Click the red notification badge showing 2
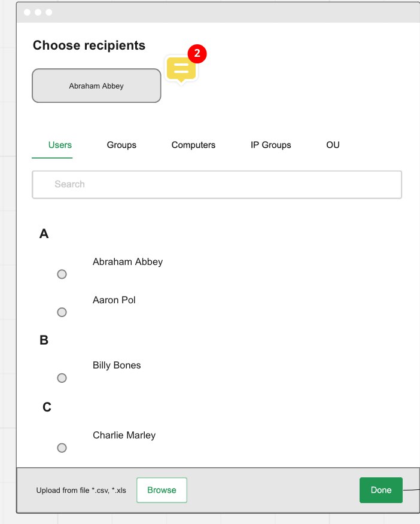 click(197, 53)
